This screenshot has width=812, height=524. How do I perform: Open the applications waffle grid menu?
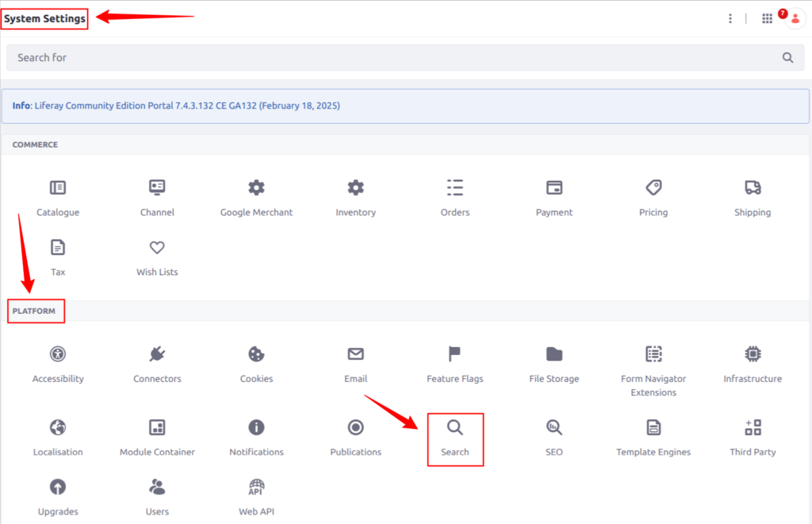767,17
